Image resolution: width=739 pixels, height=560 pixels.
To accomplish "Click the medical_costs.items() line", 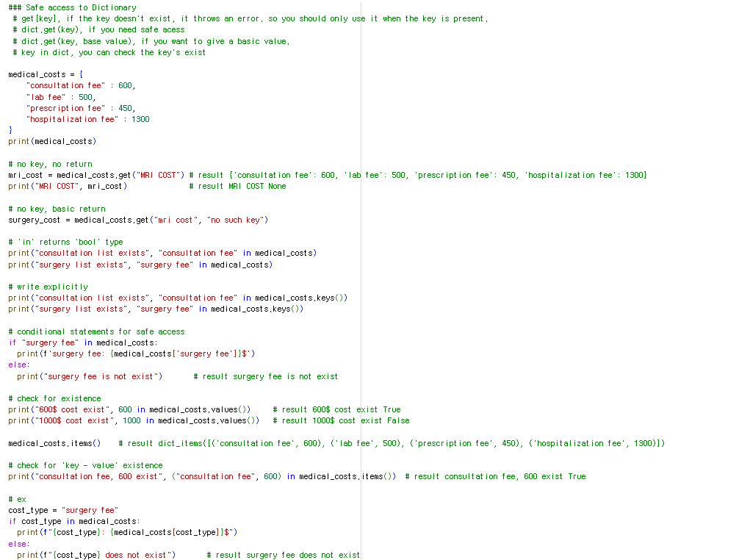I will tap(54, 443).
